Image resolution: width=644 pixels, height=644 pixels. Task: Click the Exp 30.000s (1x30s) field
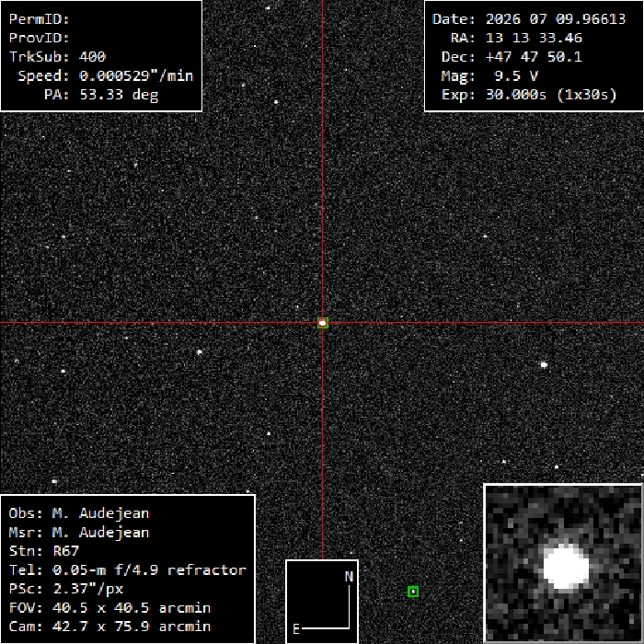(x=529, y=95)
